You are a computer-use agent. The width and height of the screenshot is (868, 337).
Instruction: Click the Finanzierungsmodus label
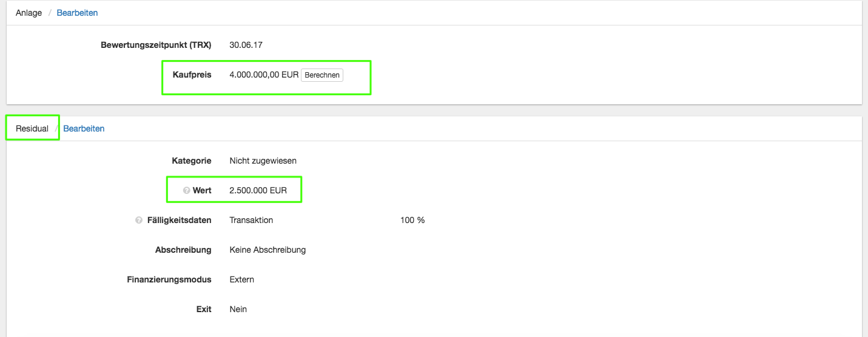[x=169, y=279]
